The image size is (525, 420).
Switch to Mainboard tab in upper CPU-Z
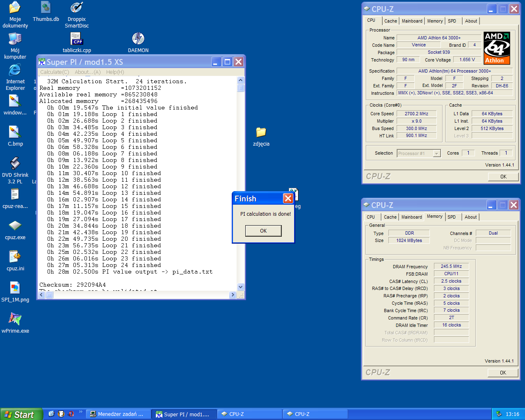tap(412, 21)
